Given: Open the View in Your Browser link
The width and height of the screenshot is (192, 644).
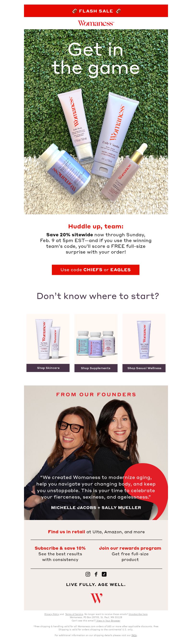Looking at the screenshot, I should coord(108,620).
